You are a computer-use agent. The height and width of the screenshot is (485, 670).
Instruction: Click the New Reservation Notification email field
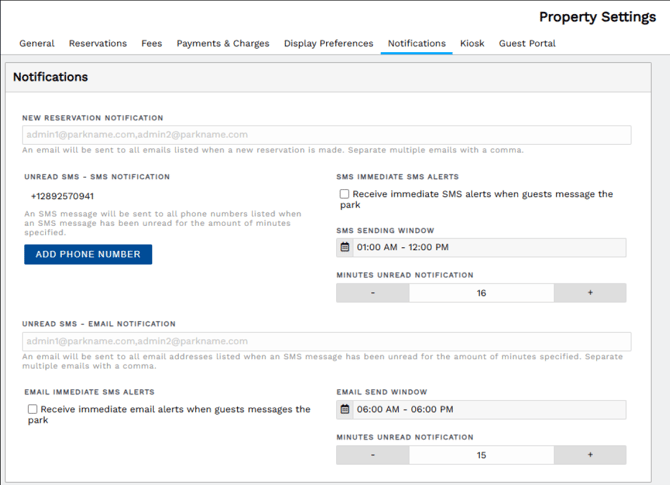(x=326, y=135)
